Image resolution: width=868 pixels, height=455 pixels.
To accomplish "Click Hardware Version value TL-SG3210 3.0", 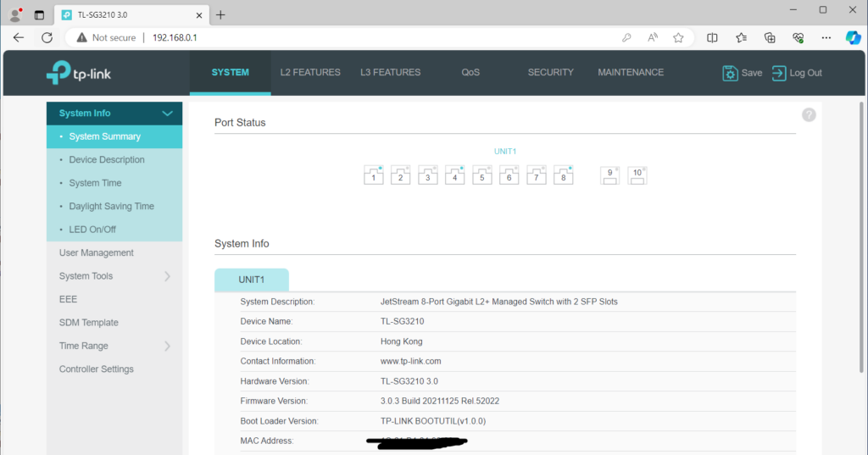I will 409,381.
